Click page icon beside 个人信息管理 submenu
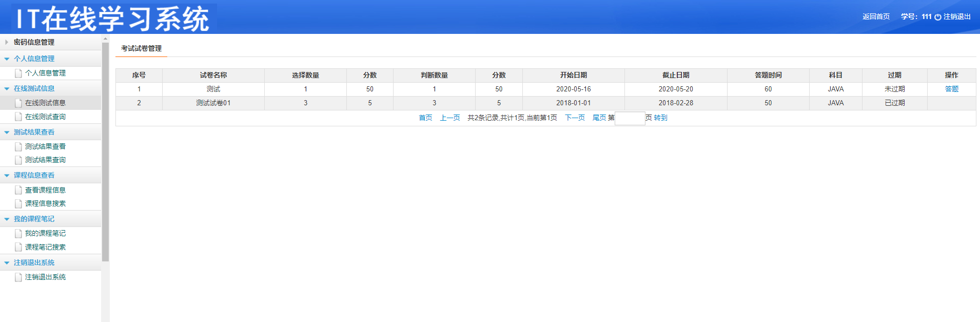This screenshot has height=322, width=980. [x=18, y=73]
